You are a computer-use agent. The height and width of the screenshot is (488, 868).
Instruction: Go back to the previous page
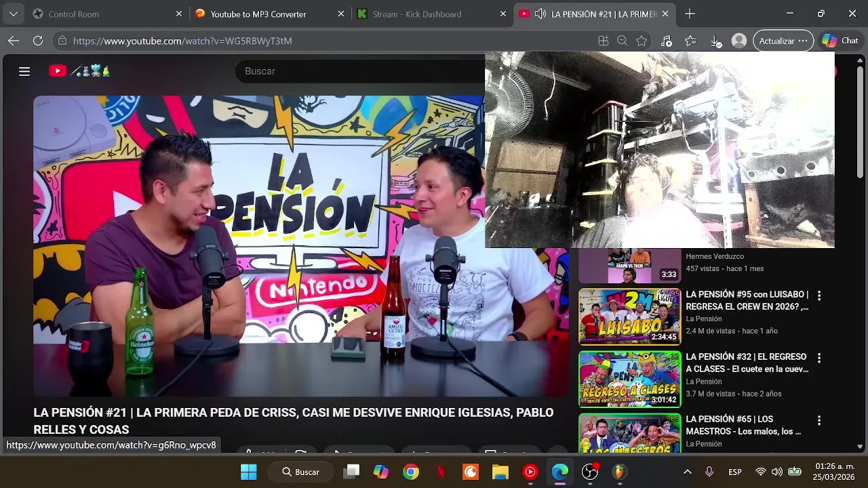pyautogui.click(x=14, y=41)
